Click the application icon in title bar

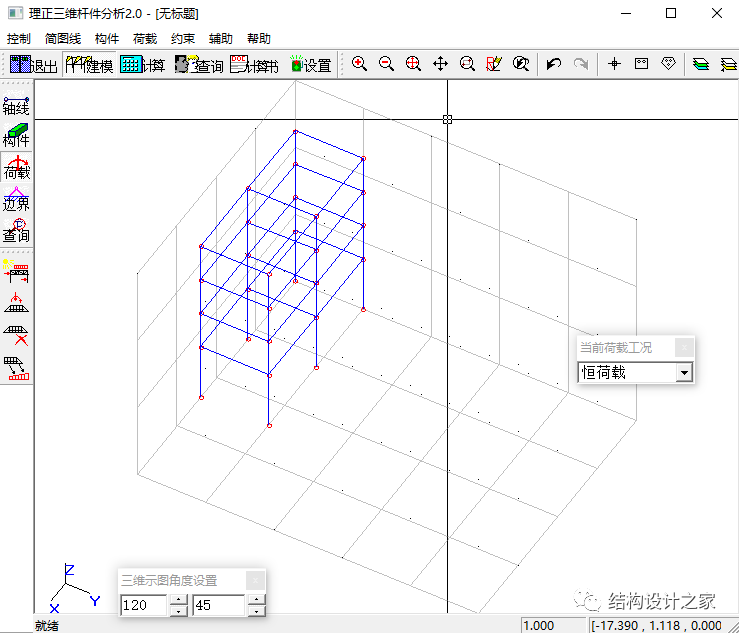tap(15, 13)
